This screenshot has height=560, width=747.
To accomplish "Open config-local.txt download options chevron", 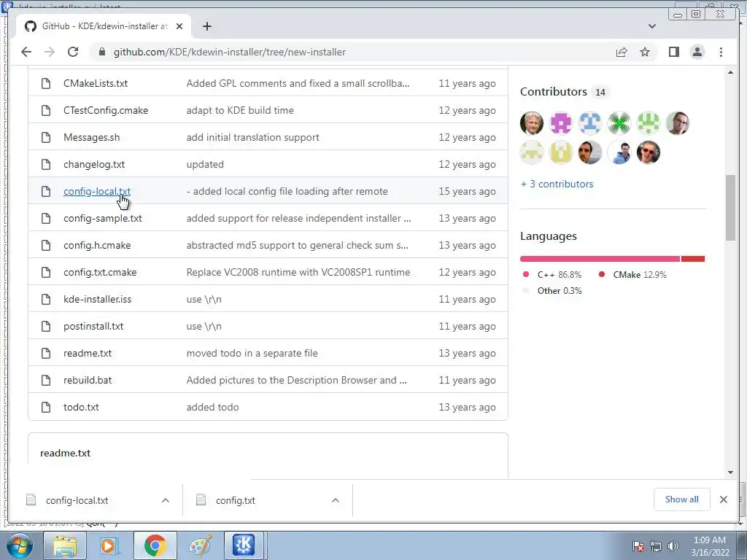I will click(x=166, y=500).
